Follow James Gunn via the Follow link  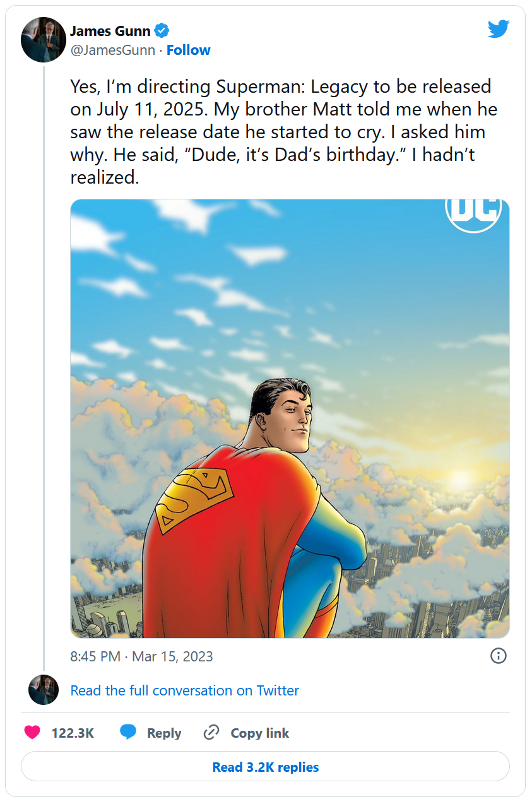(189, 50)
